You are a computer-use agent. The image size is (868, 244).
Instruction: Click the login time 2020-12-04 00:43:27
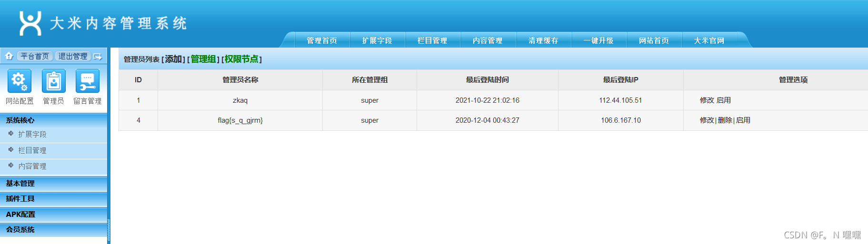point(488,120)
